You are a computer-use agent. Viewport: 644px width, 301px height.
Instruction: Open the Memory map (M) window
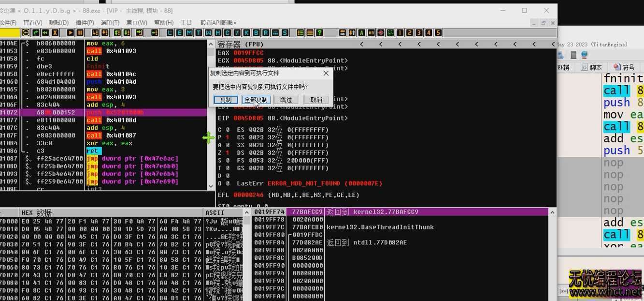click(189, 33)
